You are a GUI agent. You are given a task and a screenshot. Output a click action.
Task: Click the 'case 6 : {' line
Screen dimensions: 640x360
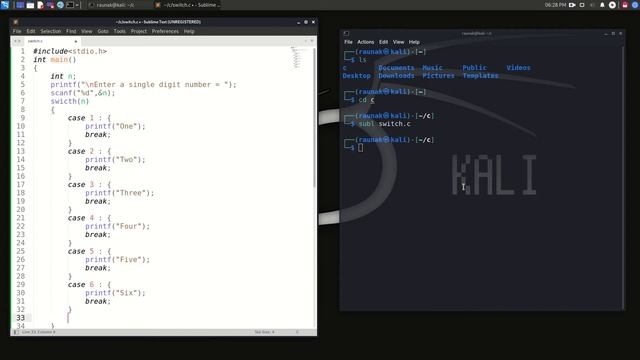pyautogui.click(x=89, y=284)
